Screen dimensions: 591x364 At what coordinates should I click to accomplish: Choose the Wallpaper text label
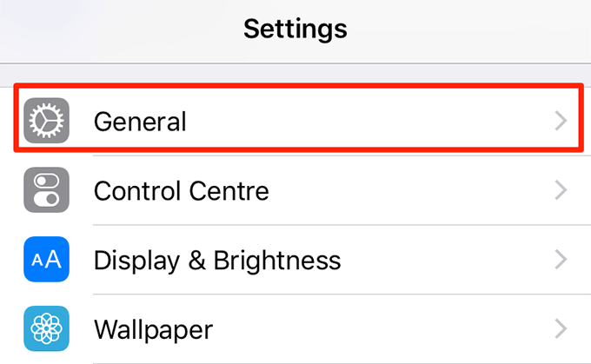click(x=153, y=329)
